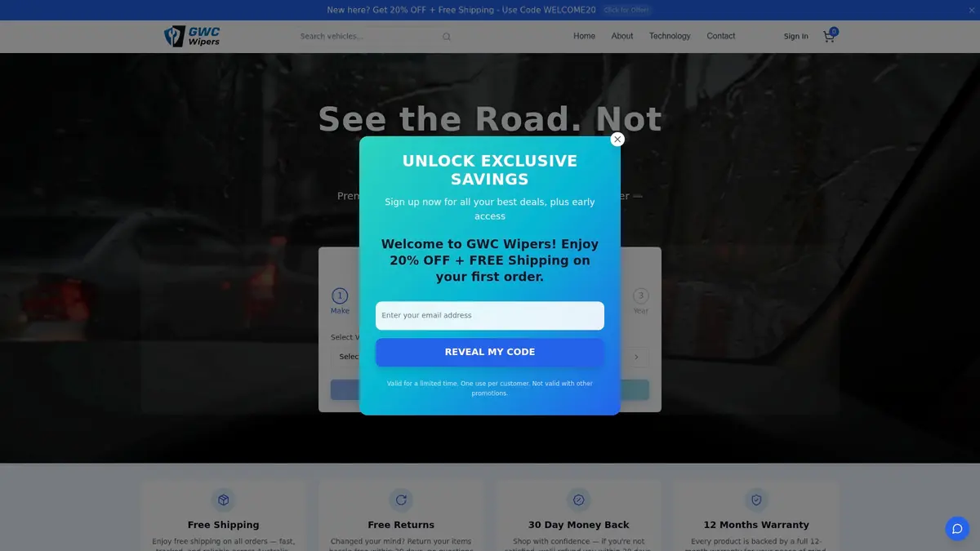The image size is (980, 551).
Task: Dismiss the top promo banner
Action: click(x=971, y=10)
